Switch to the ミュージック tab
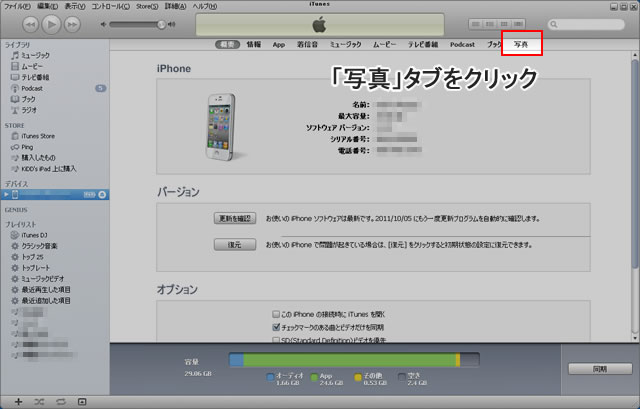This screenshot has width=640, height=409. pyautogui.click(x=345, y=44)
